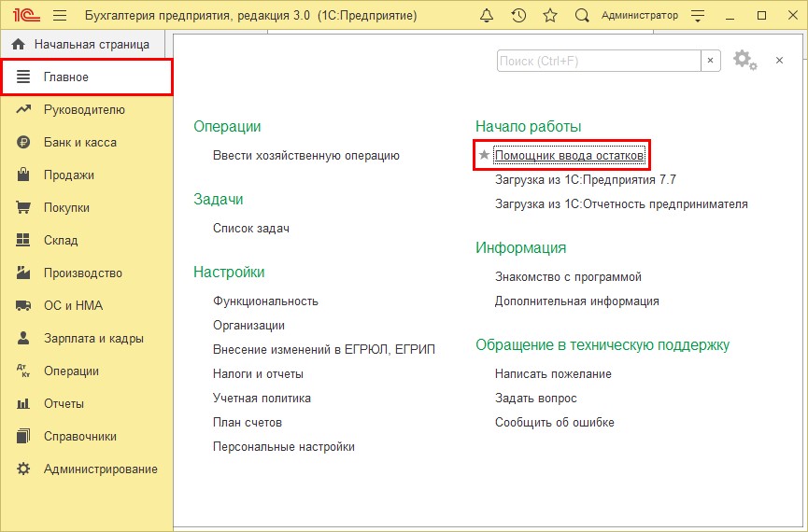The image size is (808, 532).
Task: Open the hamburger main menu icon
Action: click(60, 16)
